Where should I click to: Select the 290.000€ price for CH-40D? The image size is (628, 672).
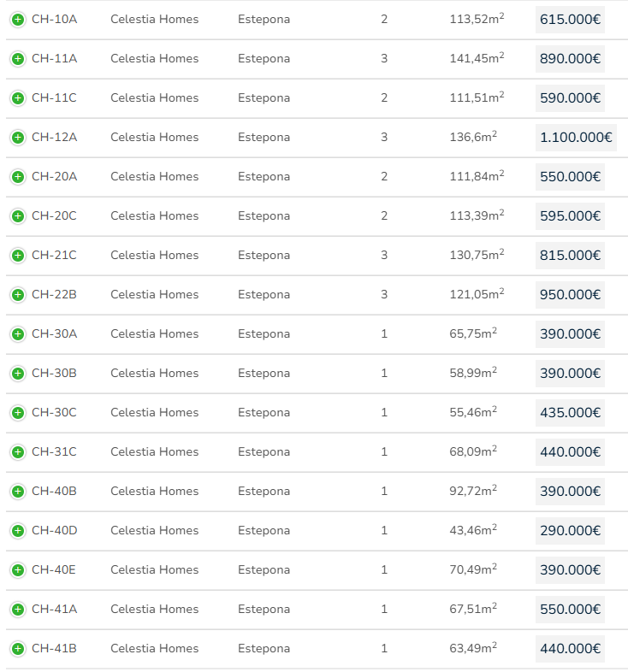(570, 531)
